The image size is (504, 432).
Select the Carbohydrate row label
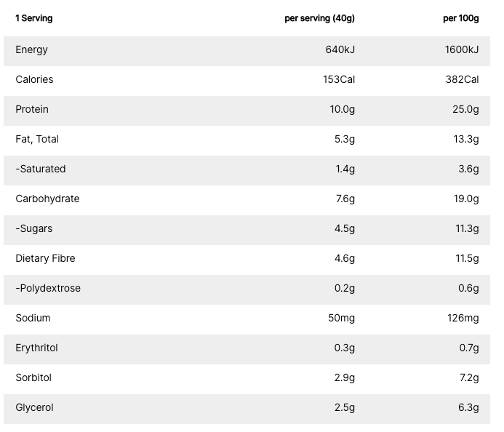click(47, 199)
